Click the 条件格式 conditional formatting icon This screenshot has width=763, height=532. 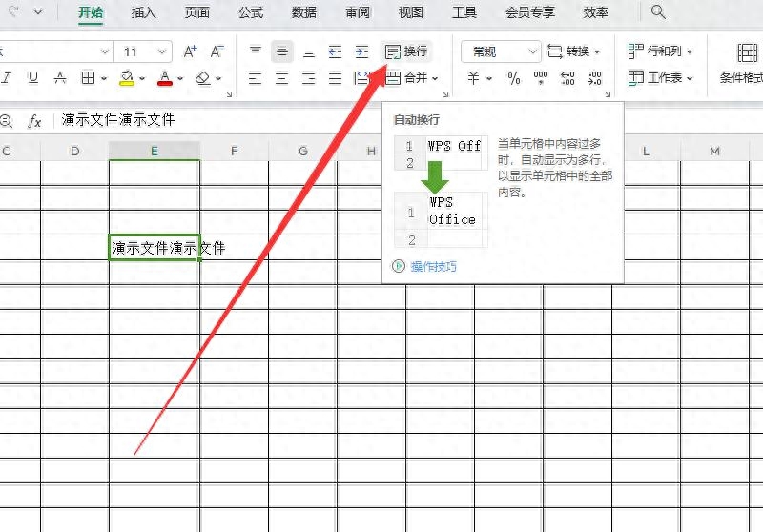[x=747, y=52]
